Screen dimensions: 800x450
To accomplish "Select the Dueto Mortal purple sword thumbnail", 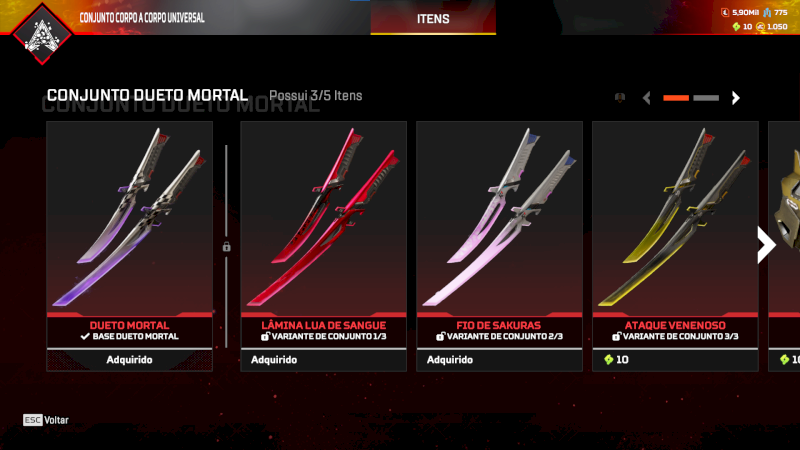I will click(130, 217).
